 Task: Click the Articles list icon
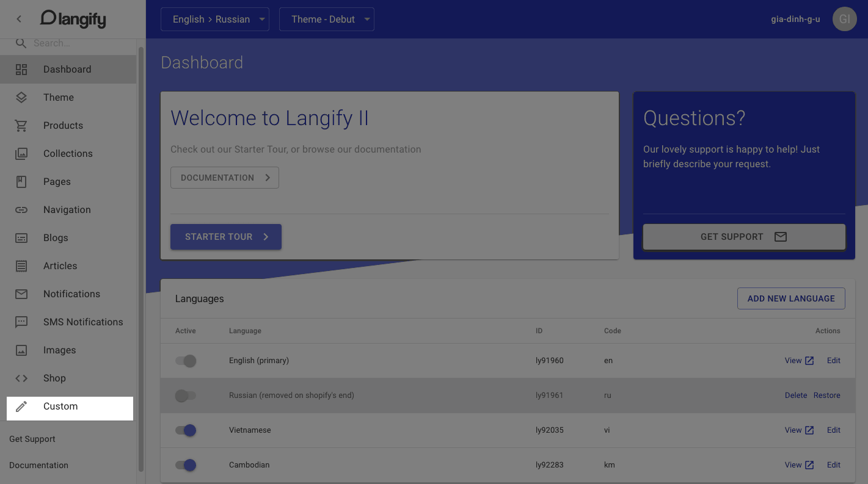(21, 266)
